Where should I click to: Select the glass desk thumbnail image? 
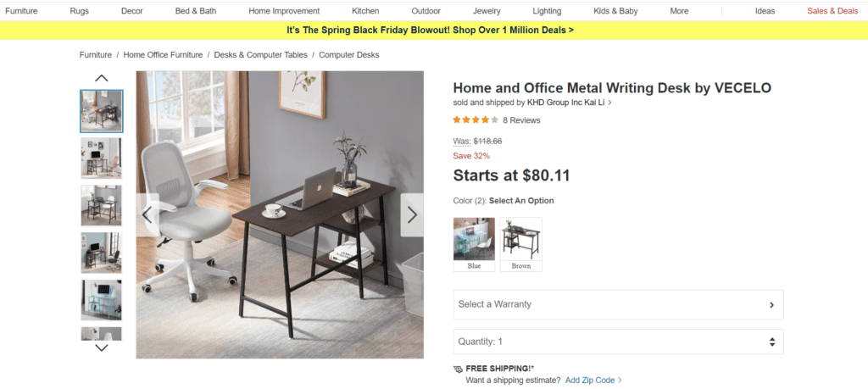click(x=102, y=300)
